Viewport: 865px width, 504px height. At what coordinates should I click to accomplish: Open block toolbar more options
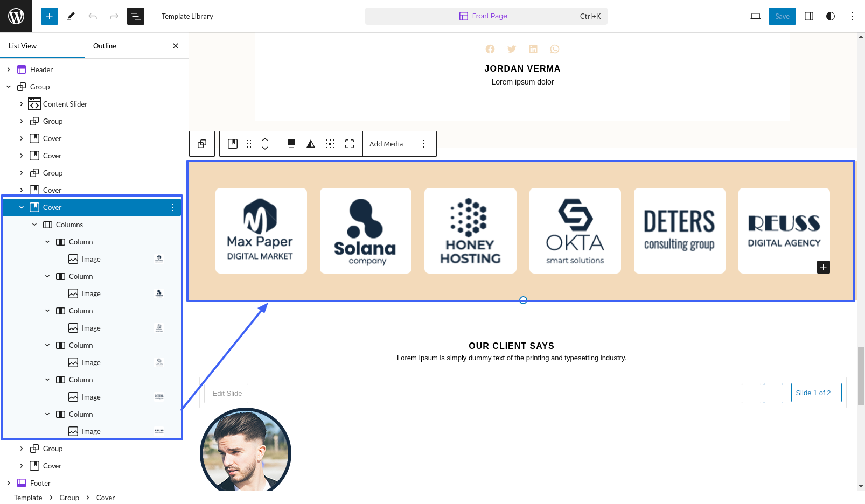pos(423,144)
